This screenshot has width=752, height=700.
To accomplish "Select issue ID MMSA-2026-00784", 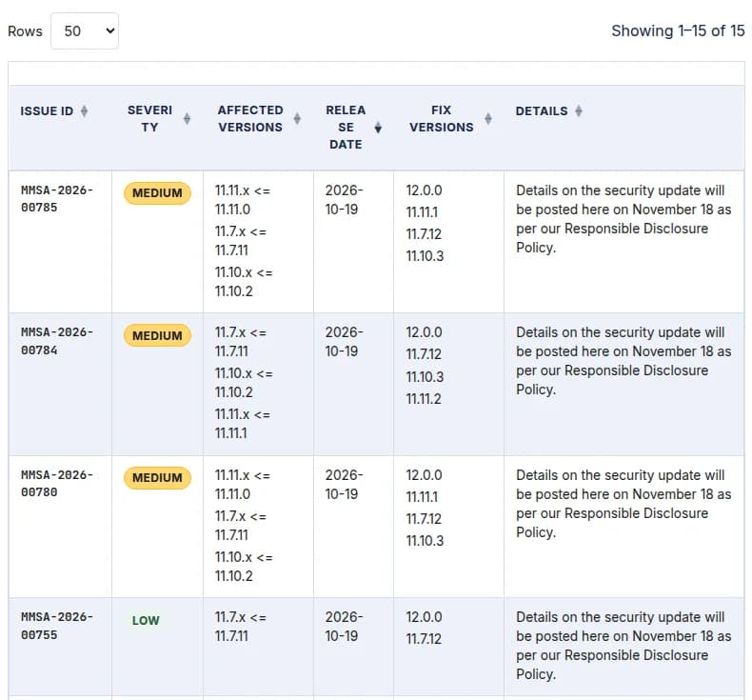I will (x=57, y=341).
